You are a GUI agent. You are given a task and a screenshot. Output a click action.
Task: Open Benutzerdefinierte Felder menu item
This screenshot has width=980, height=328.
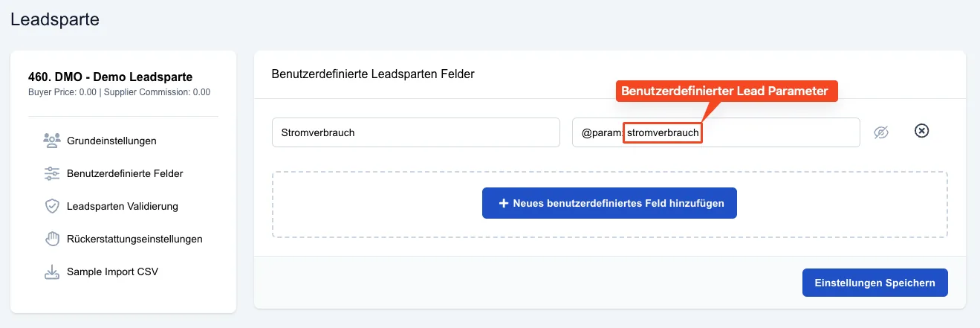pos(123,173)
